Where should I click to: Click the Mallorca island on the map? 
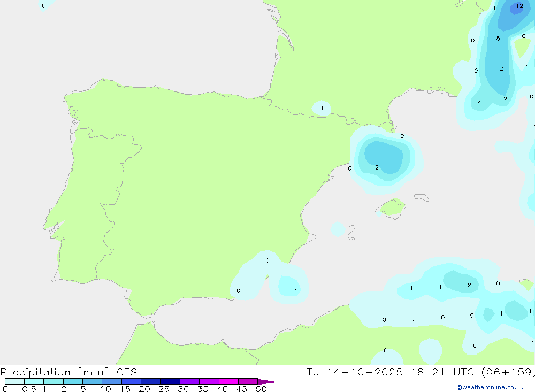tap(391, 208)
